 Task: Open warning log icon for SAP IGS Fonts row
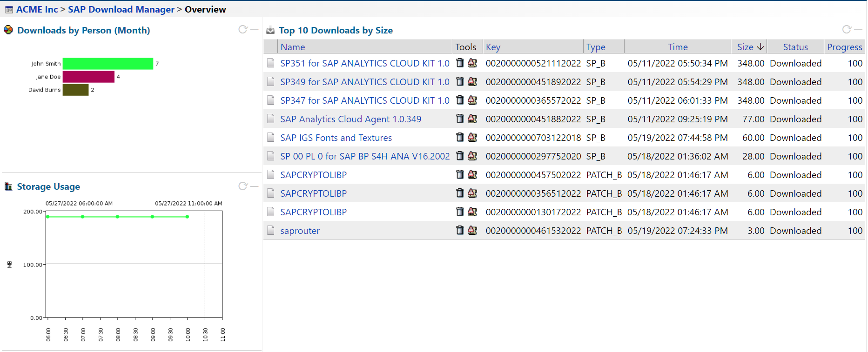(x=472, y=137)
